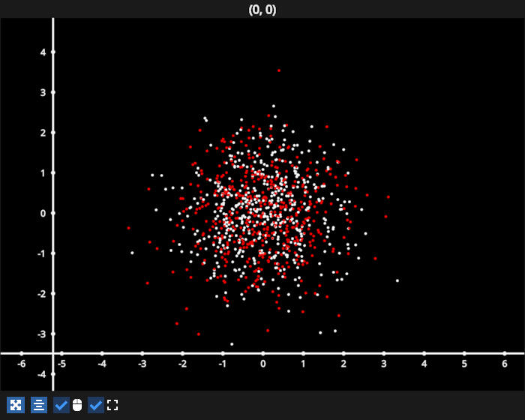Click the white mouse icon
Viewport: 525px width, 420px height.
(x=77, y=405)
